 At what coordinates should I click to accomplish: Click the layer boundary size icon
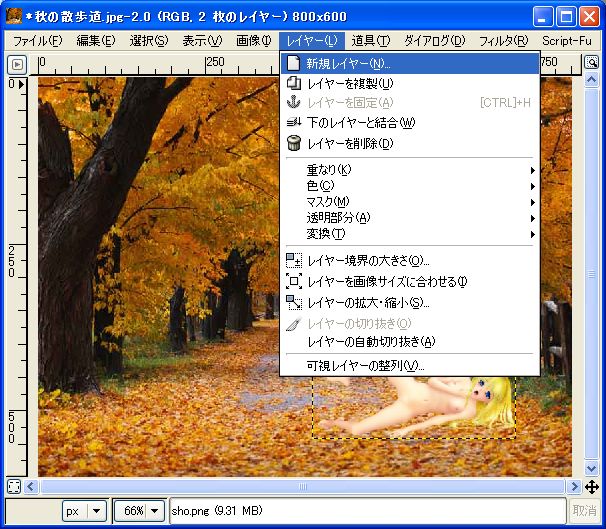tap(294, 260)
